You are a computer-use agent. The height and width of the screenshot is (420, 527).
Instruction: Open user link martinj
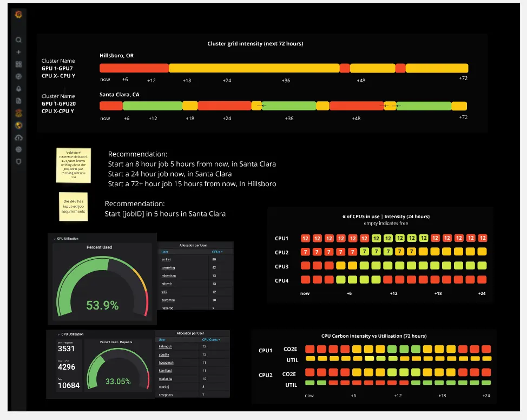click(164, 387)
